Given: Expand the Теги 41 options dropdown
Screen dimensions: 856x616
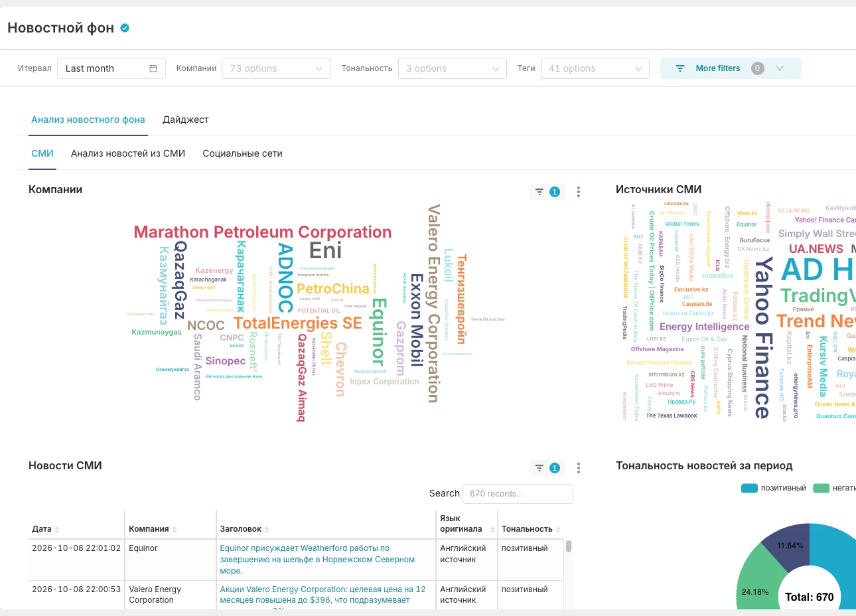Looking at the screenshot, I should (x=595, y=68).
